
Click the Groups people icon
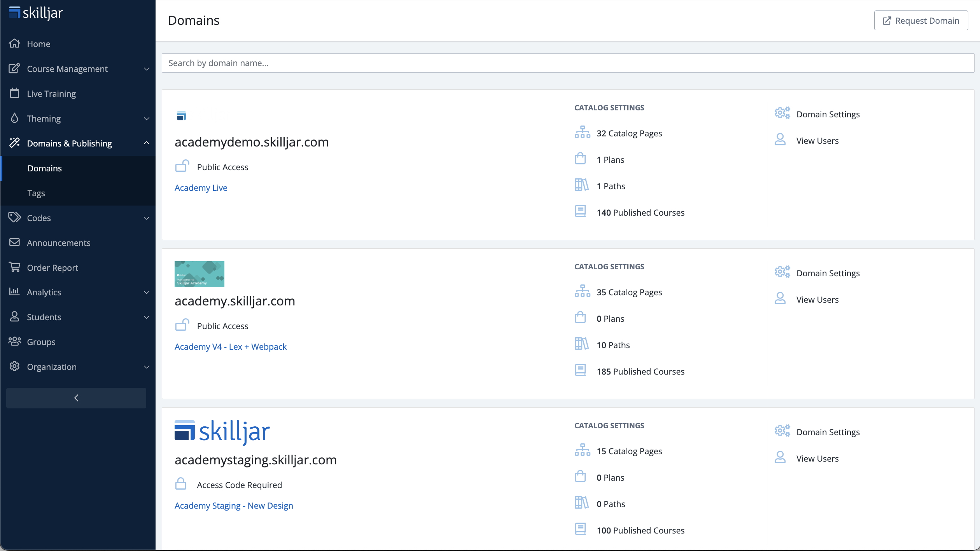coord(14,342)
